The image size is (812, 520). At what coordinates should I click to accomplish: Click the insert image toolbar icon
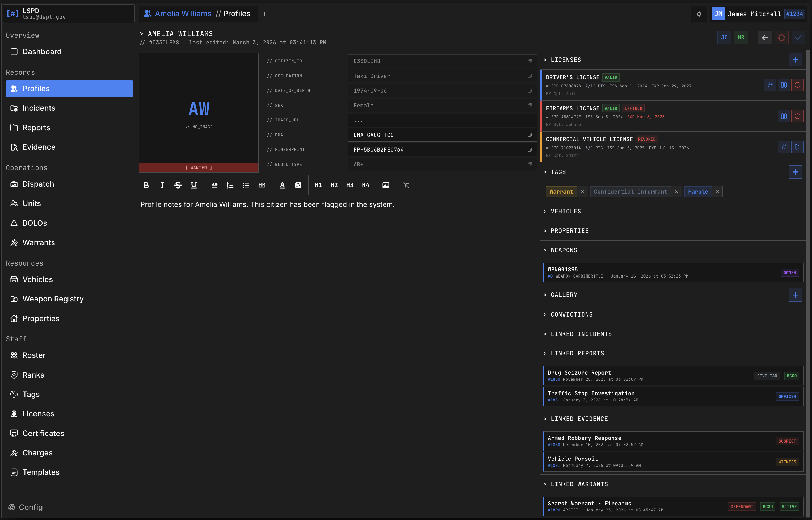coord(386,185)
